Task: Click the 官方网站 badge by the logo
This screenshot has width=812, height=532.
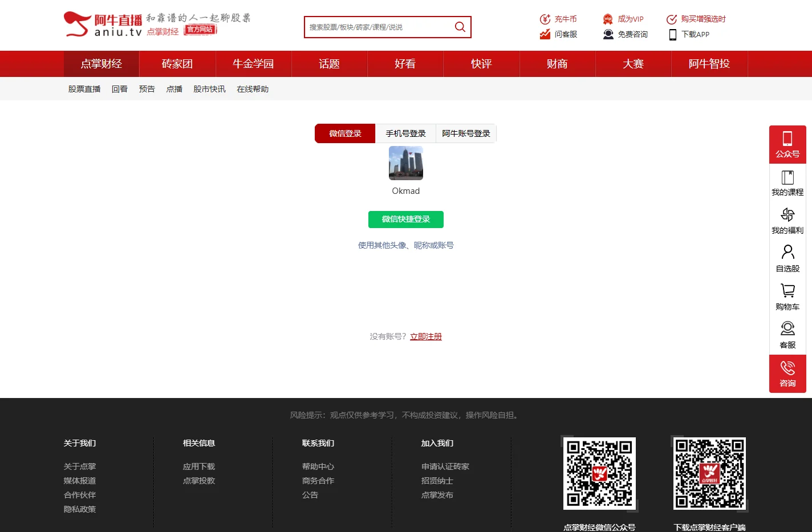Action: tap(200, 30)
